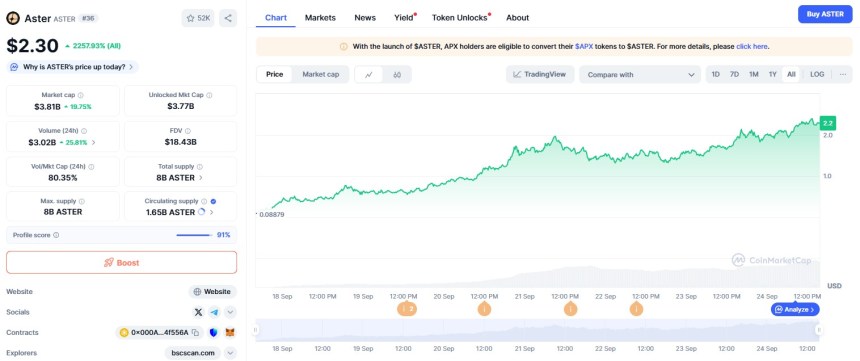Expand the Socials chevron
The height and width of the screenshot is (361, 860).
pos(230,312)
